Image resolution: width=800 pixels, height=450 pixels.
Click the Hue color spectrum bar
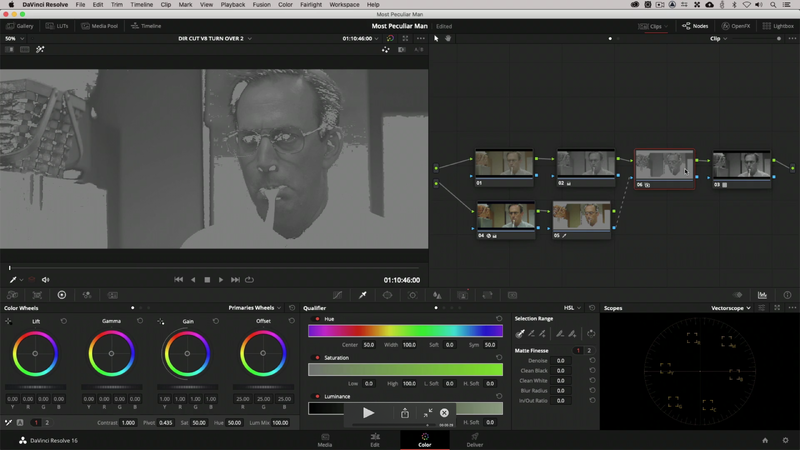tap(405, 330)
